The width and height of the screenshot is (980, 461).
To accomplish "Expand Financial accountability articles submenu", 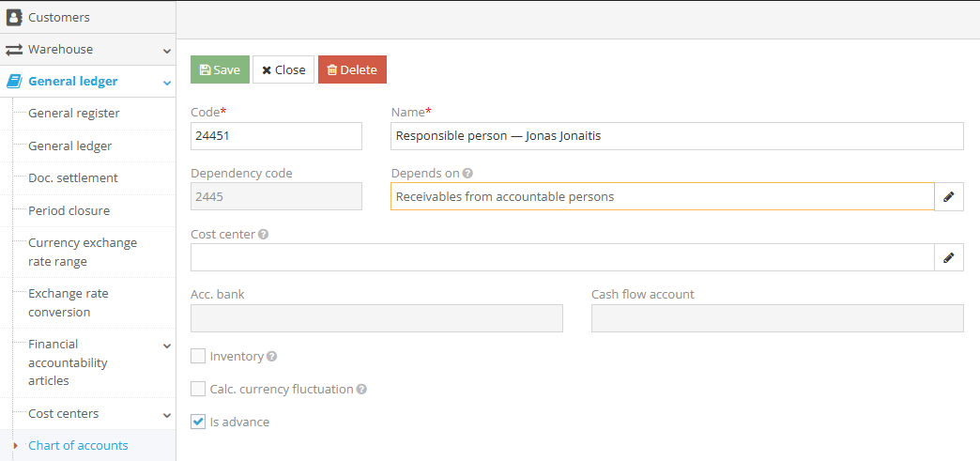I will [x=166, y=346].
